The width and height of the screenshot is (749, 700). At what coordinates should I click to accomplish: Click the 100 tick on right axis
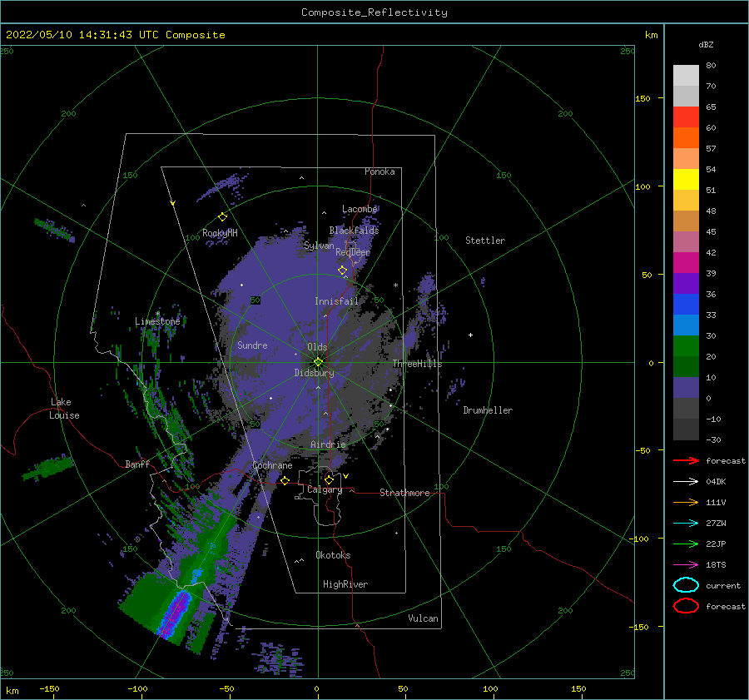642,186
